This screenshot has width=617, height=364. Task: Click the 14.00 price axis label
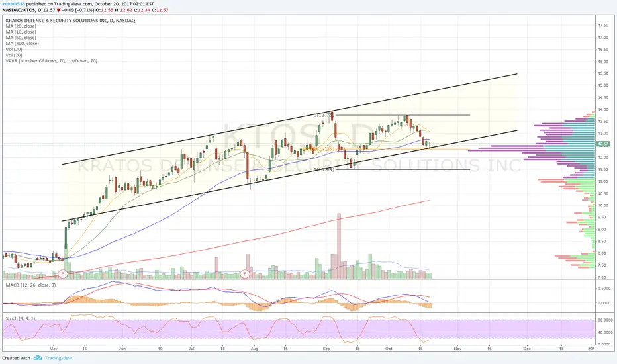(x=603, y=109)
